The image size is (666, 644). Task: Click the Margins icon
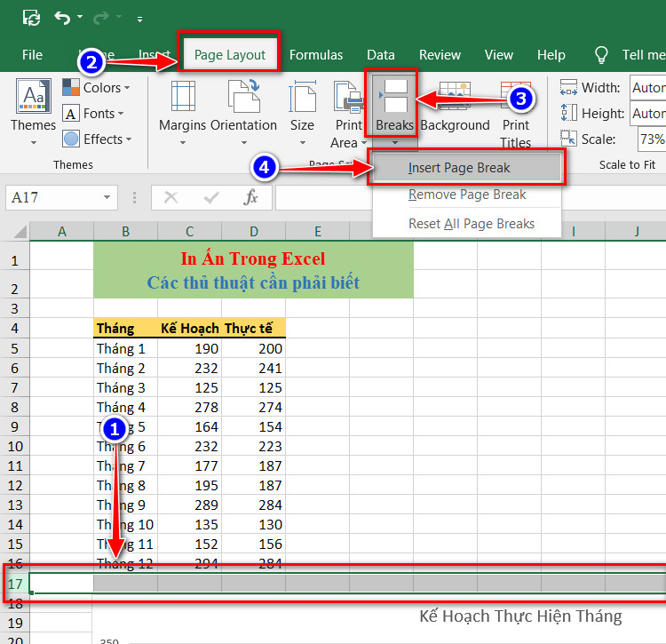183,96
